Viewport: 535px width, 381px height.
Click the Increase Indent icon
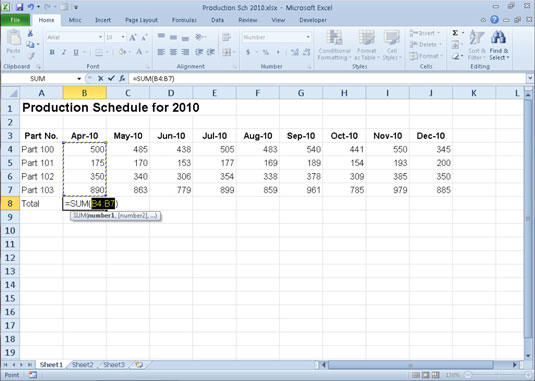pos(211,52)
